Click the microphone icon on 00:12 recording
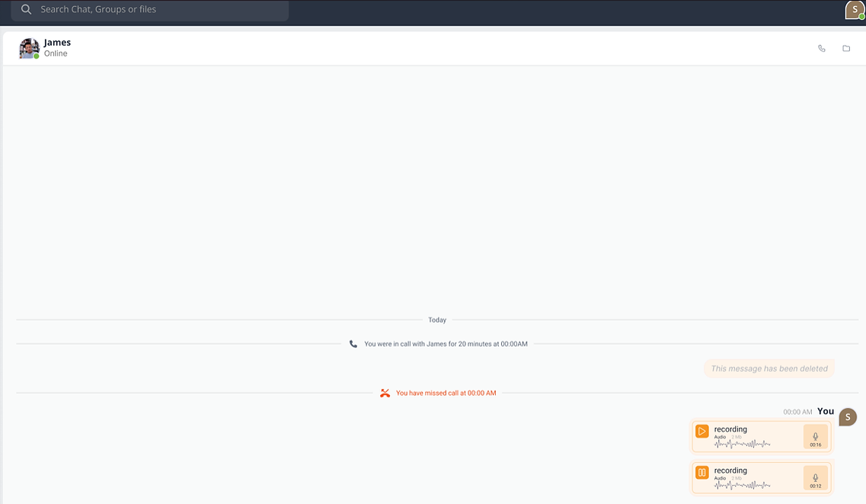 pos(815,477)
